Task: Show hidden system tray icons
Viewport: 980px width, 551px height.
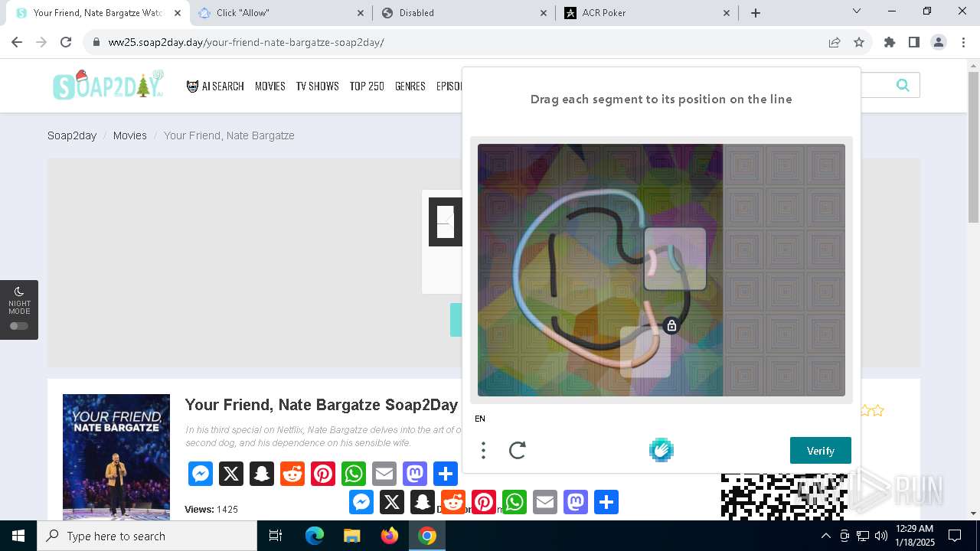Action: (x=825, y=536)
